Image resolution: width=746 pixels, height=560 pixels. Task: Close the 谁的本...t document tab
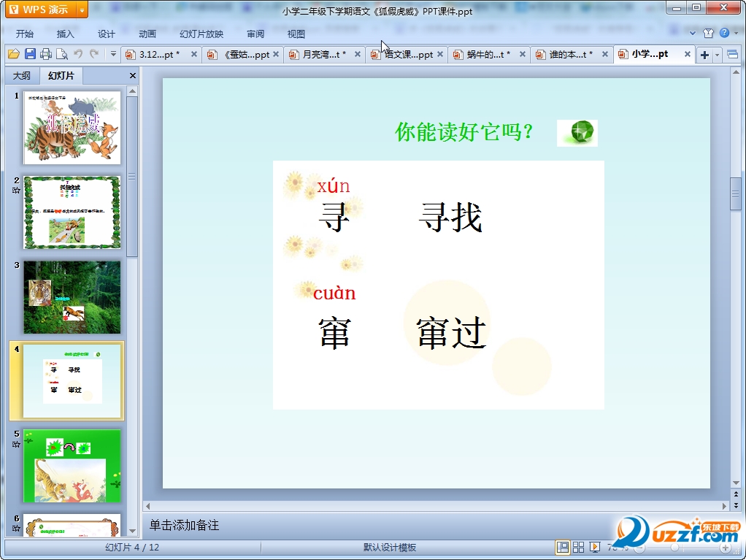pyautogui.click(x=605, y=54)
